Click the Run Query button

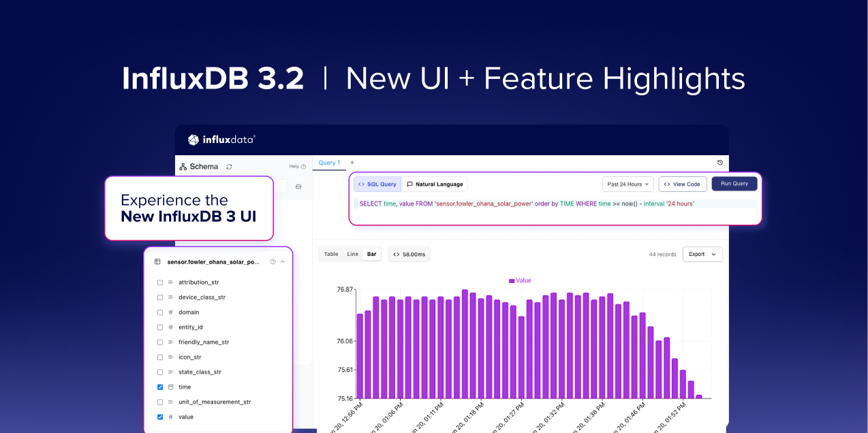click(734, 184)
